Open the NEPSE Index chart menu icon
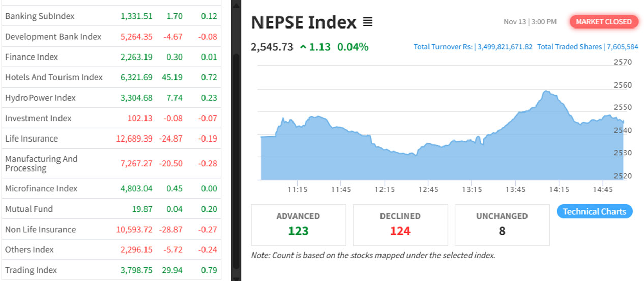This screenshot has width=644, height=281. point(367,22)
